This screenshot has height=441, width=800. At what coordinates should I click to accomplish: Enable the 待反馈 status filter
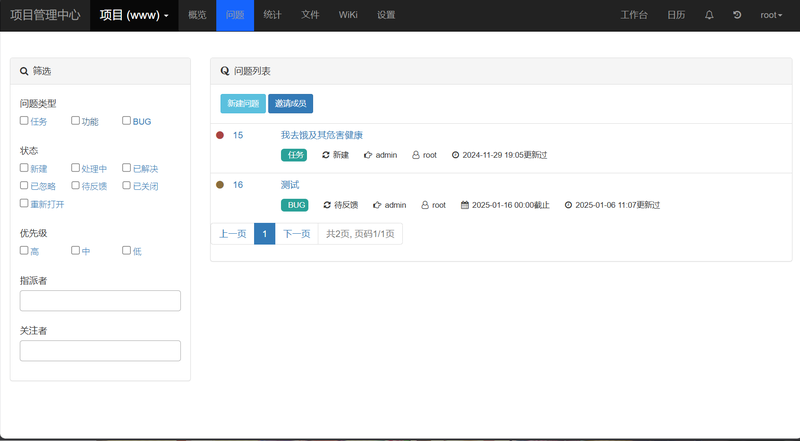76,185
